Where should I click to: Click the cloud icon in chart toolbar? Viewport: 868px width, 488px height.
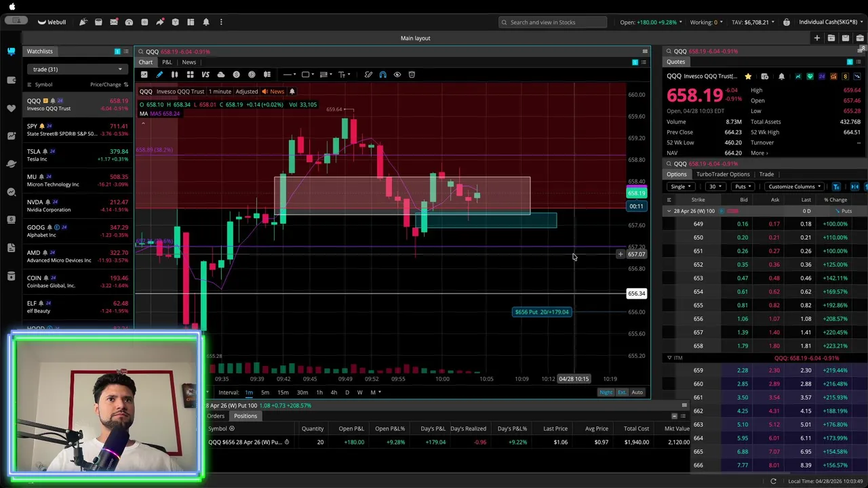[x=220, y=75]
